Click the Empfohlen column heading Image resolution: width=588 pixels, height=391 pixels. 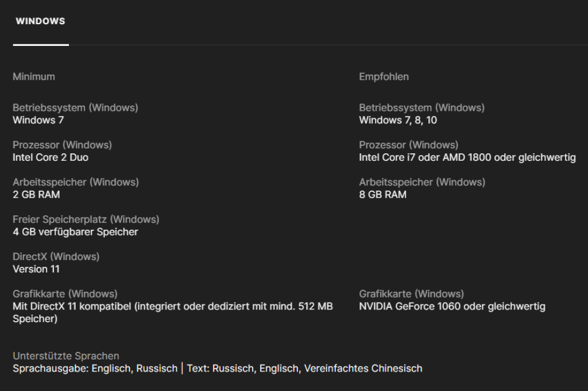(x=384, y=76)
